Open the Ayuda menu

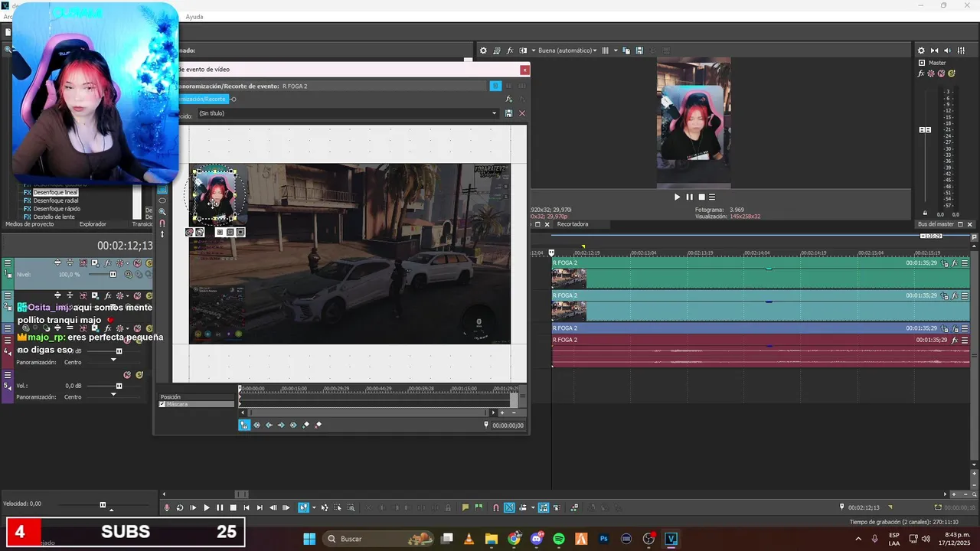[194, 17]
